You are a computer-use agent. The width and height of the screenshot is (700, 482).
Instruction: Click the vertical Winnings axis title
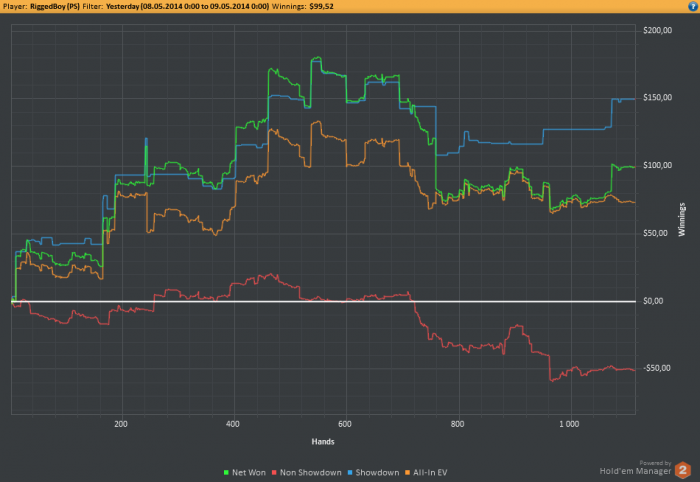coord(682,220)
